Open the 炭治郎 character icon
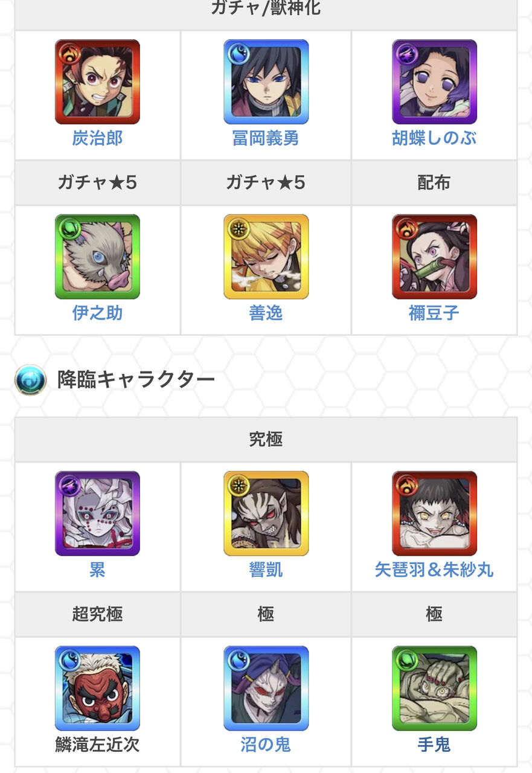This screenshot has height=773, width=532. coord(97,82)
